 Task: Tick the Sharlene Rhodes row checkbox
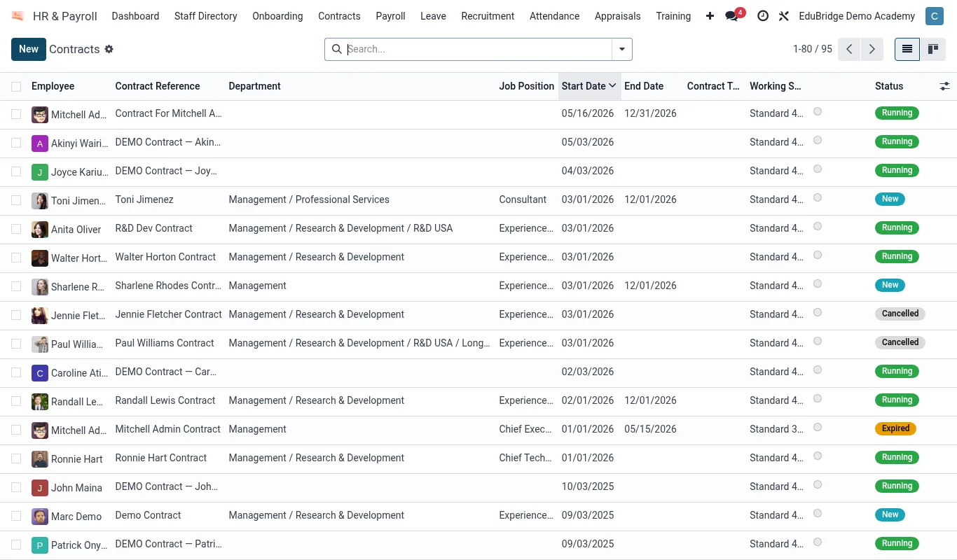(x=16, y=286)
